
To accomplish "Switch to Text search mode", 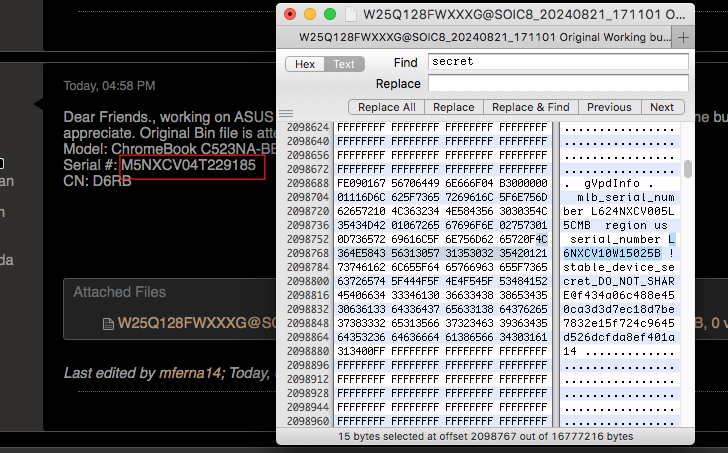I will (x=344, y=64).
